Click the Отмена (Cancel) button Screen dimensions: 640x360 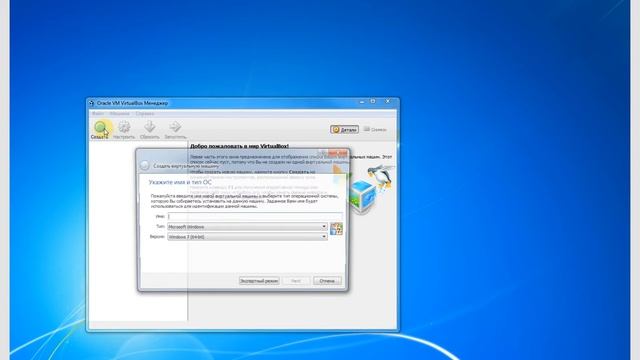click(327, 281)
